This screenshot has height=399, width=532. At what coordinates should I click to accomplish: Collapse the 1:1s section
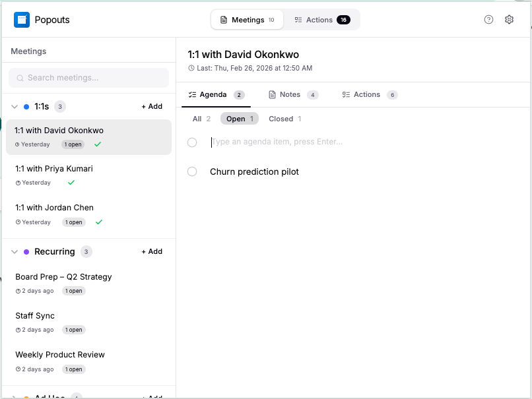pos(14,106)
